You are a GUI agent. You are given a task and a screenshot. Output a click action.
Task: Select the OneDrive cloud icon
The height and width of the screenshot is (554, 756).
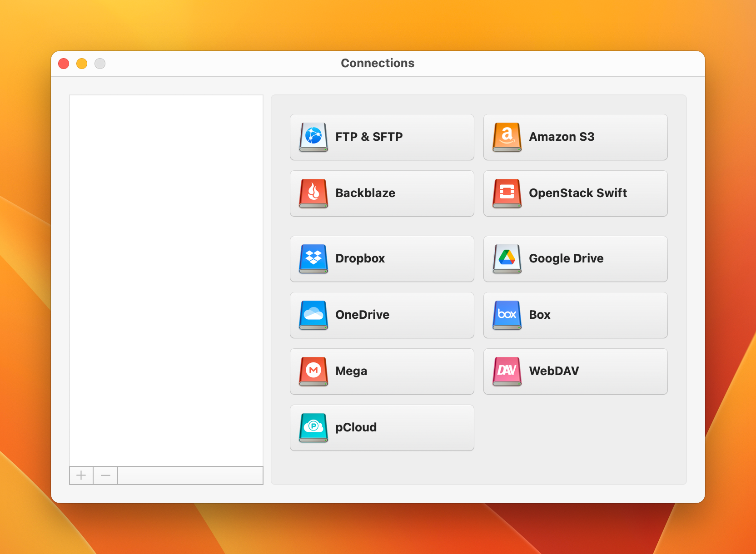coord(313,315)
